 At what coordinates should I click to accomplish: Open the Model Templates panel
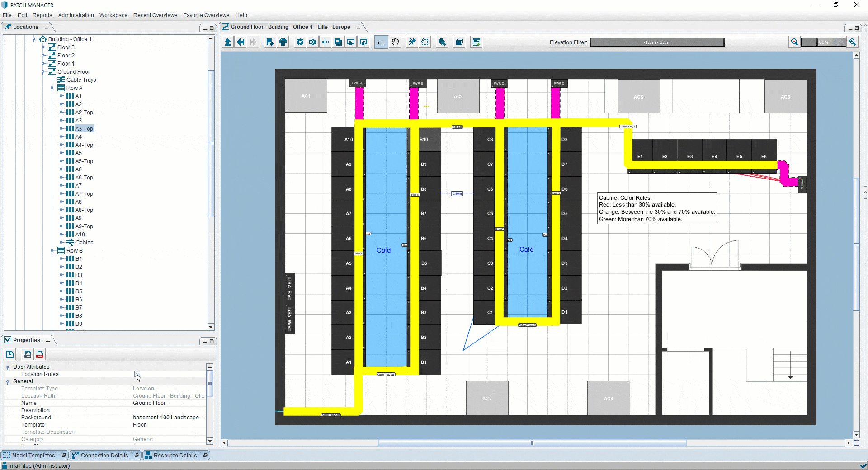pyautogui.click(x=33, y=455)
